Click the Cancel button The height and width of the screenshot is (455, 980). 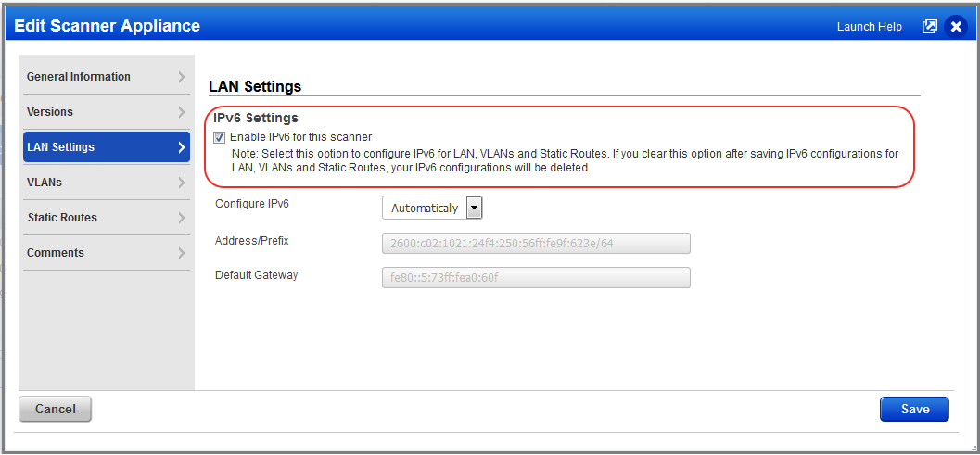[x=56, y=410]
